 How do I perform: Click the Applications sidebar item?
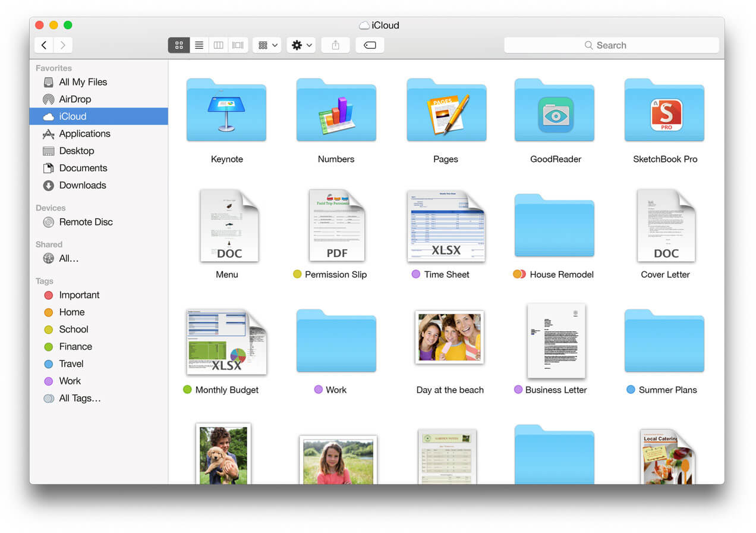[x=84, y=134]
